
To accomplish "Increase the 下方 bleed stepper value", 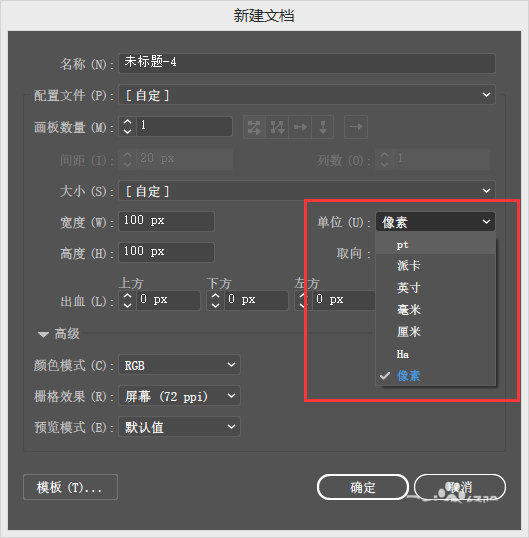I will click(x=215, y=296).
